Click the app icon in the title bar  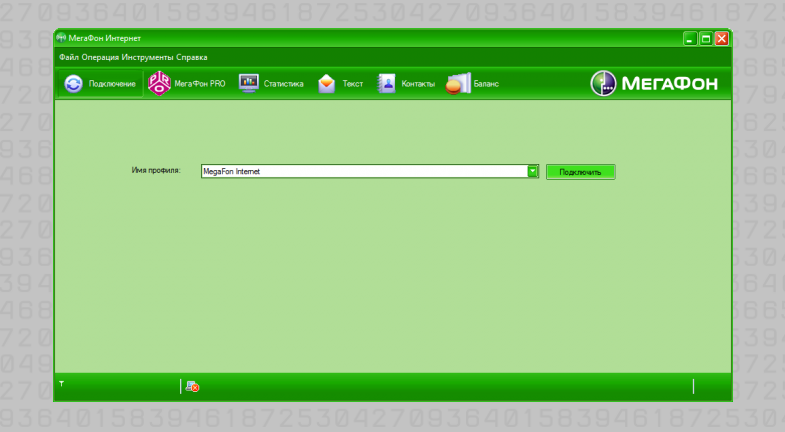click(61, 38)
